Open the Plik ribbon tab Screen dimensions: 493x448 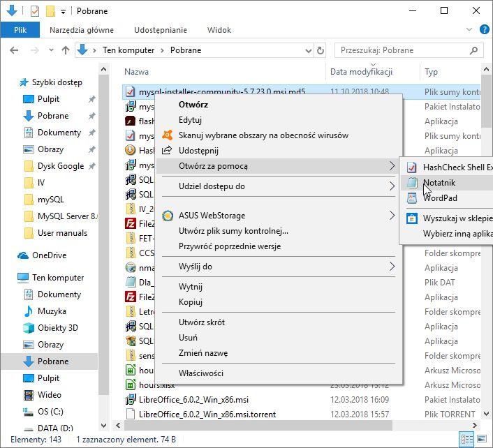tap(20, 30)
